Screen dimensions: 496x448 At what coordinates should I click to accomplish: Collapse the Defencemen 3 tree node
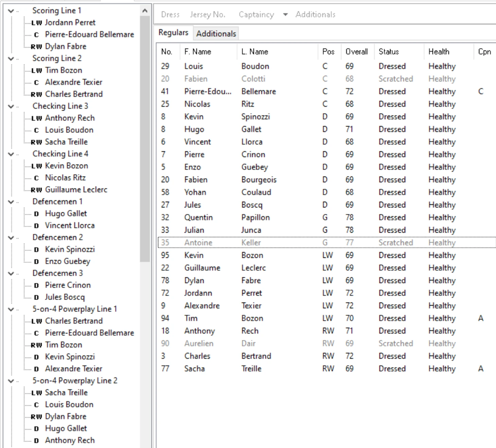click(11, 273)
